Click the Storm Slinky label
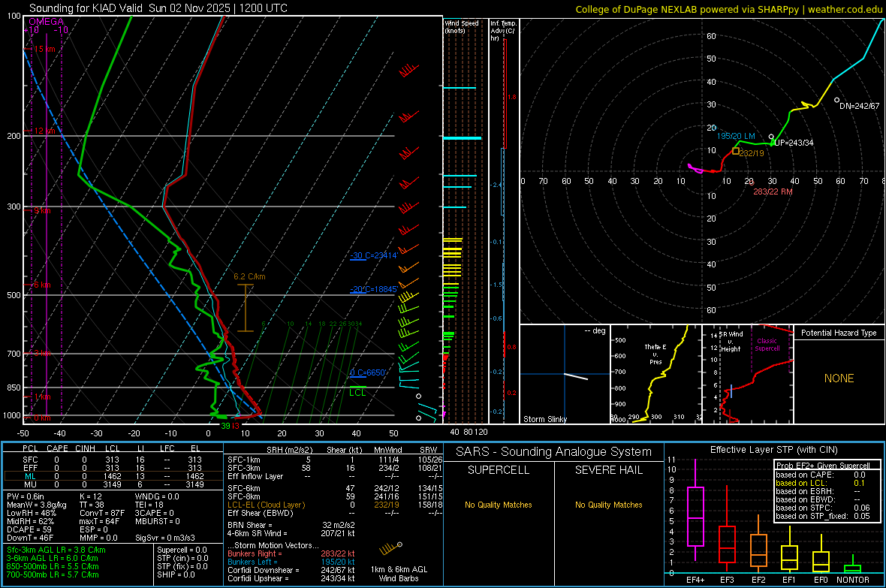 (x=544, y=419)
